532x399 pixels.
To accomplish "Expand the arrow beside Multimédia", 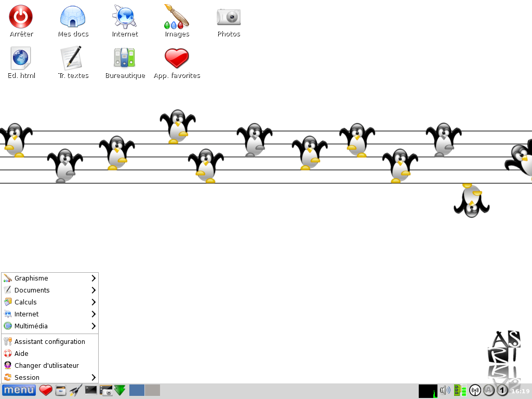I will point(94,326).
